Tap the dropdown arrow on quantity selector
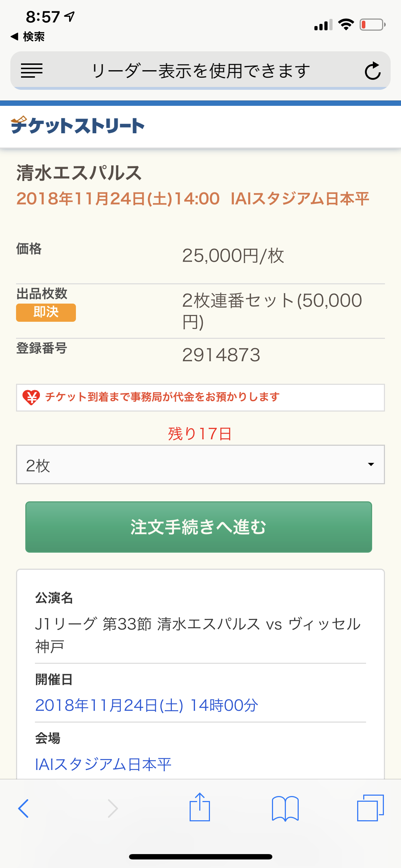Viewport: 401px width, 868px height. click(x=371, y=465)
